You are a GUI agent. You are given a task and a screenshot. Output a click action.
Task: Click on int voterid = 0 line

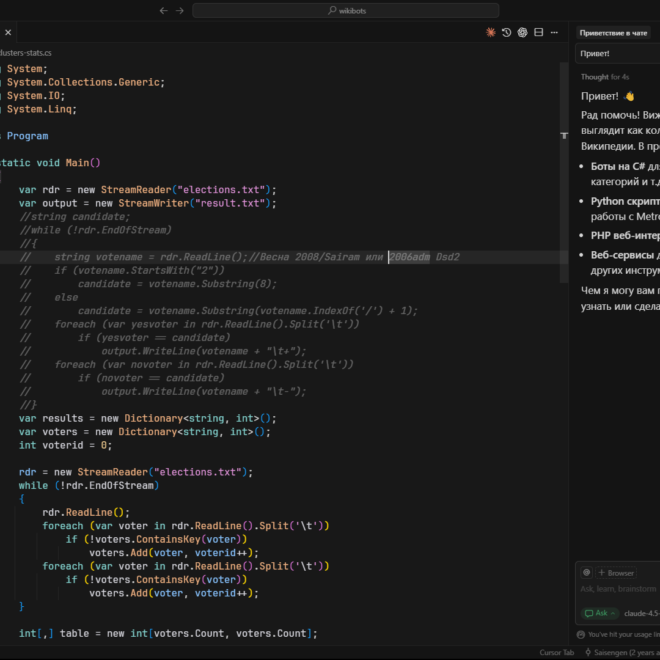(65, 445)
